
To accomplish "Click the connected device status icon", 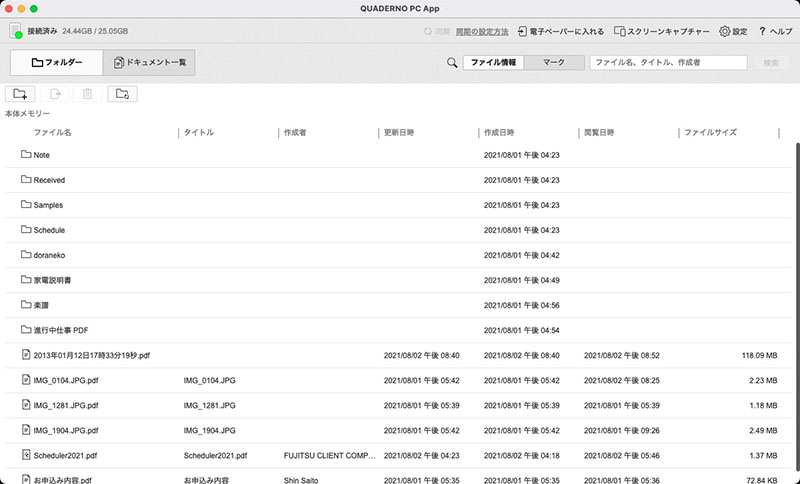I will pos(16,31).
